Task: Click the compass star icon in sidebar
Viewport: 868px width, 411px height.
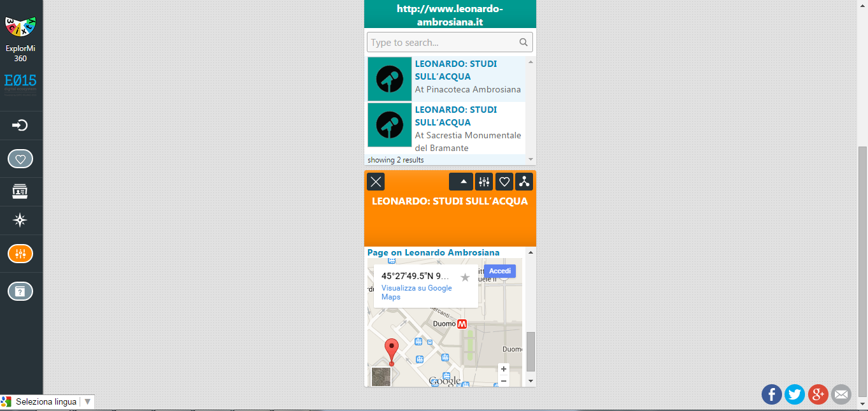Action: tap(20, 220)
